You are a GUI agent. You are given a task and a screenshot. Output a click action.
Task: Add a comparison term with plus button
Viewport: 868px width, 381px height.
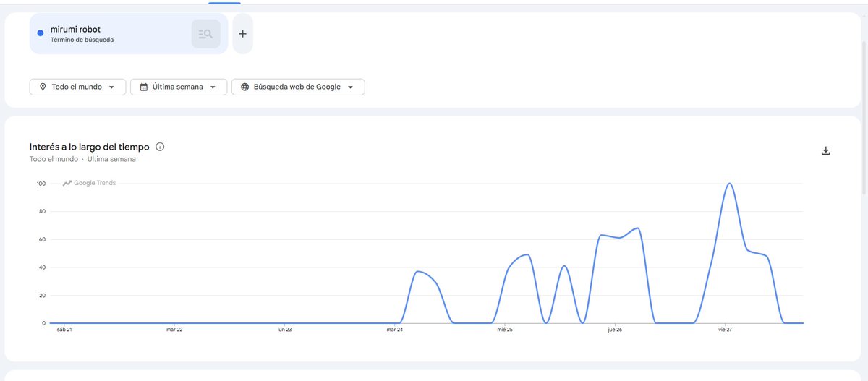click(242, 34)
